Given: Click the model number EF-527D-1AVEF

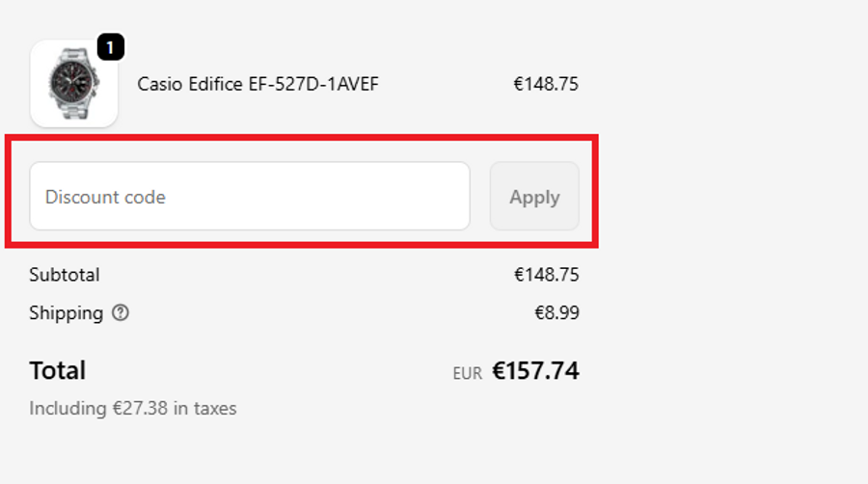Looking at the screenshot, I should [313, 84].
